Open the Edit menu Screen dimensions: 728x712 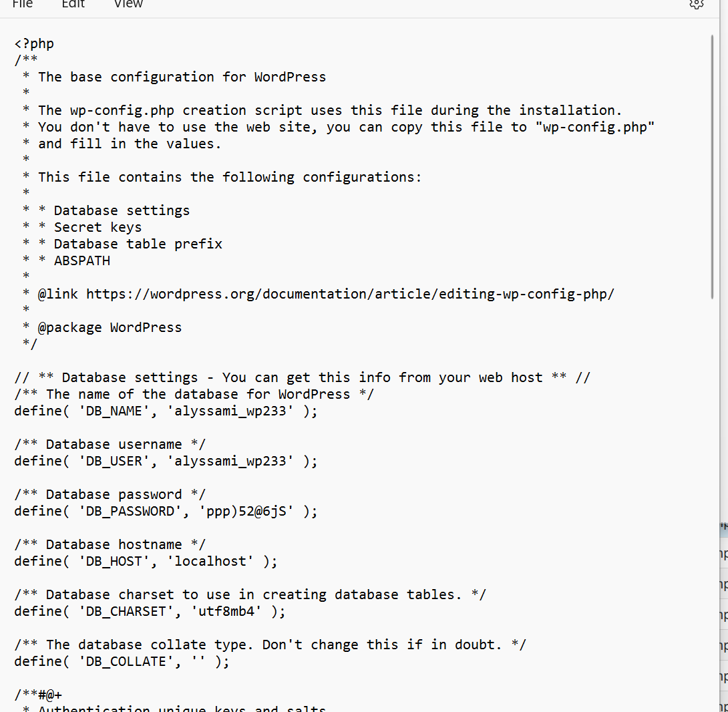click(x=73, y=4)
